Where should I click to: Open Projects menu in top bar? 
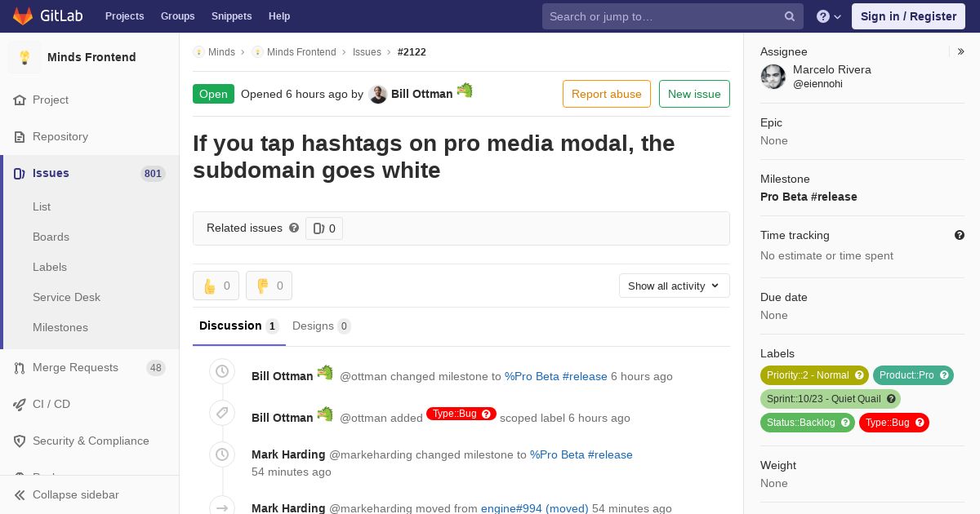click(x=124, y=16)
